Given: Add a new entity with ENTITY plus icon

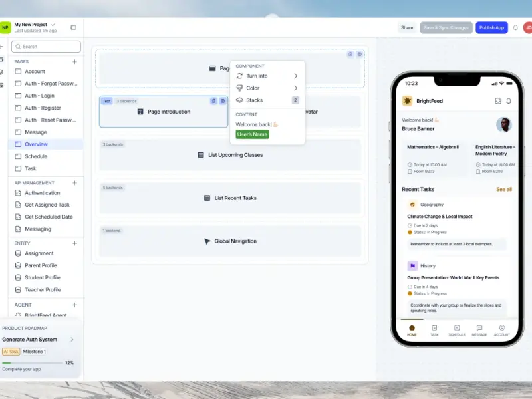Looking at the screenshot, I should 74,243.
